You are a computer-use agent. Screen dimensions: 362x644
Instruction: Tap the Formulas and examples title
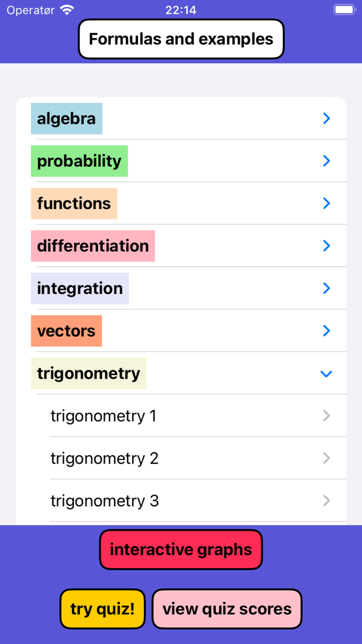click(x=181, y=39)
